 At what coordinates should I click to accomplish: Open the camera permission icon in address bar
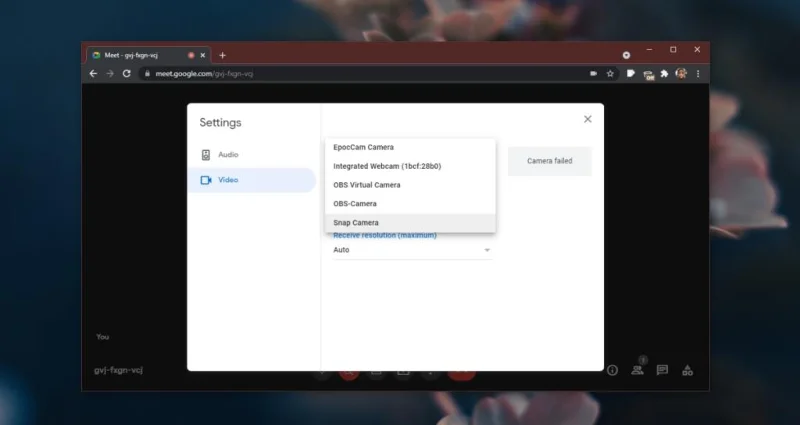click(x=593, y=73)
